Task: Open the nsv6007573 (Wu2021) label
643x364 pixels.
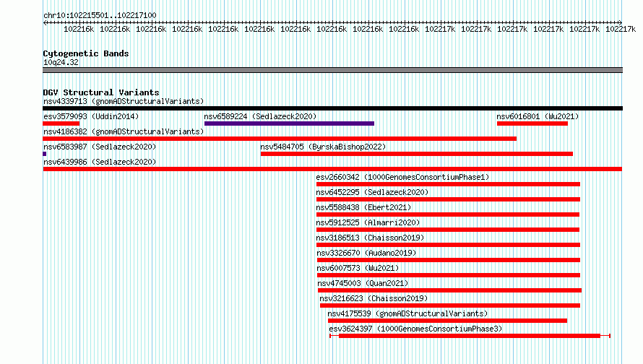Action: coord(358,268)
